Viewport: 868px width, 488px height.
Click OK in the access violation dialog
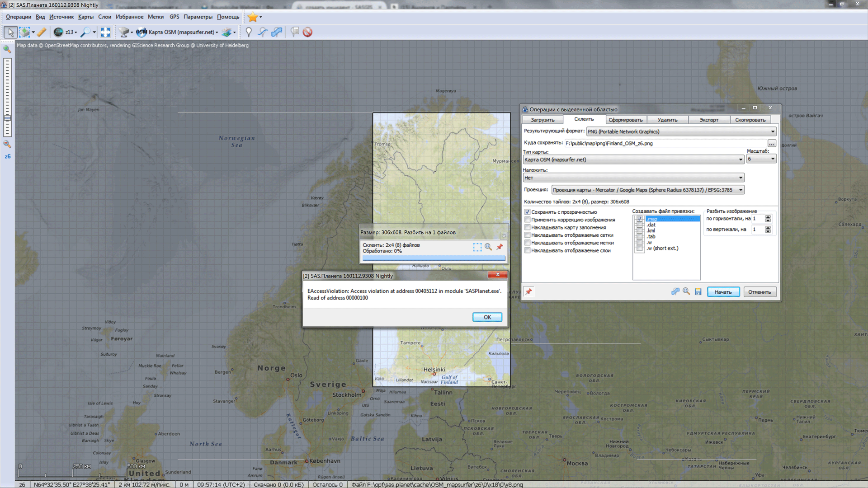click(487, 317)
